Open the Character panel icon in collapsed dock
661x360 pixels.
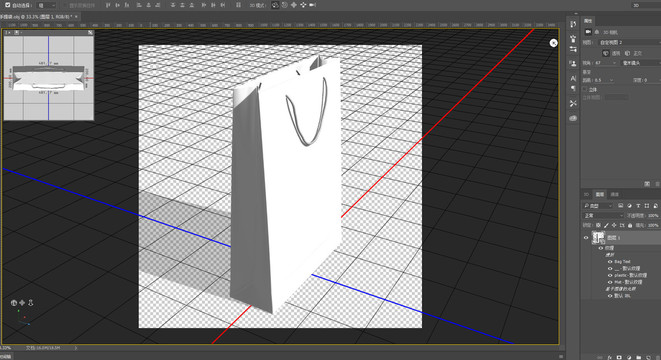pos(573,78)
